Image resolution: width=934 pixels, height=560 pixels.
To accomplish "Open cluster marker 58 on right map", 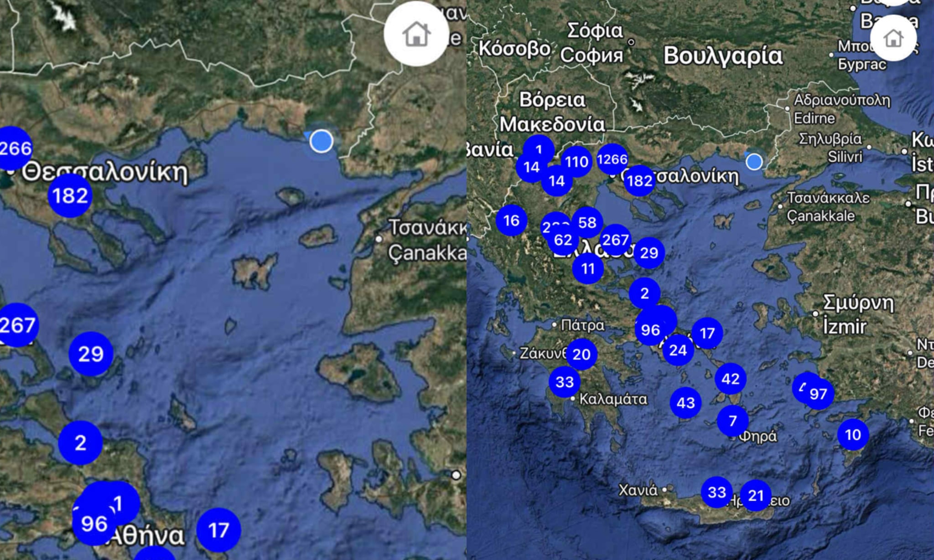I will point(587,222).
